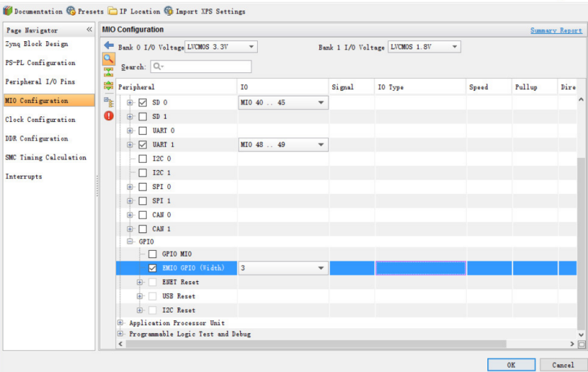Open SD 0 MIO 40..45 dropdown
588x372 pixels.
[x=283, y=102]
